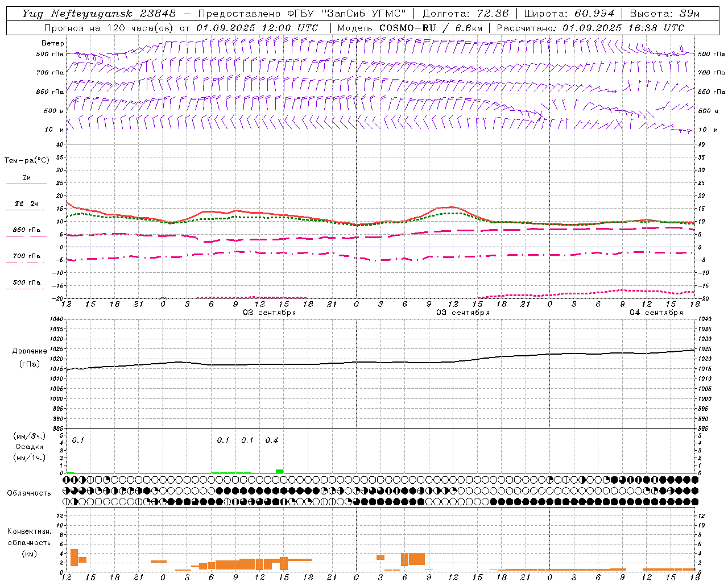
Task: Click the Осадки panel label
Action: click(29, 447)
